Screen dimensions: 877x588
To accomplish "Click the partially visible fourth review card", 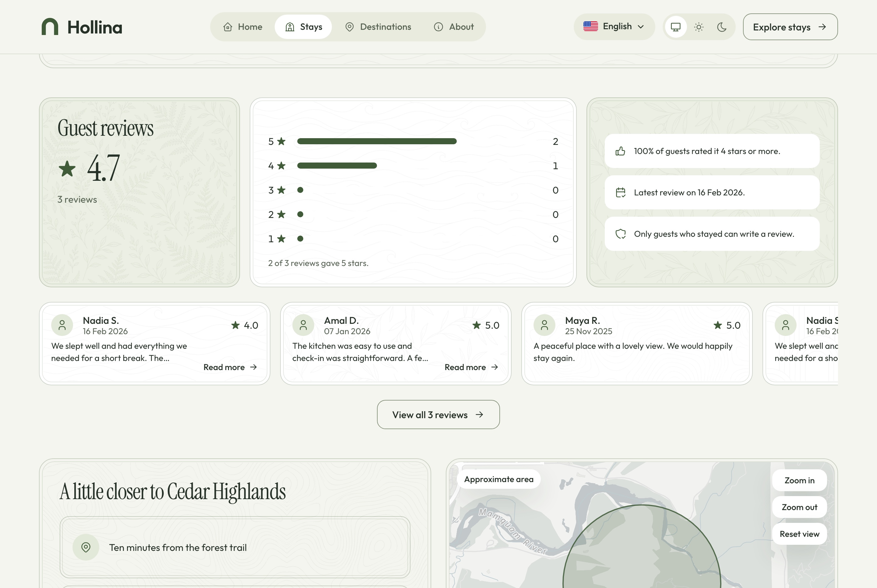I will click(x=801, y=344).
